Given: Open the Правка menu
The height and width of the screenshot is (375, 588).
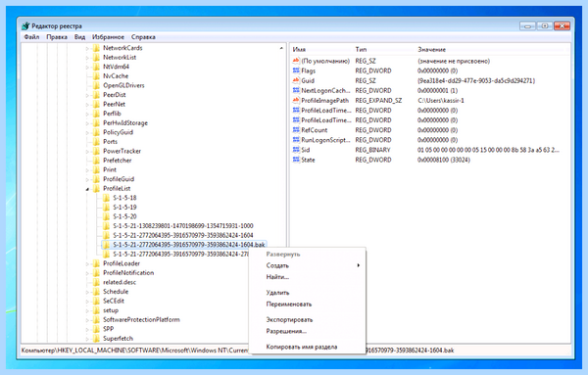Looking at the screenshot, I should (57, 37).
